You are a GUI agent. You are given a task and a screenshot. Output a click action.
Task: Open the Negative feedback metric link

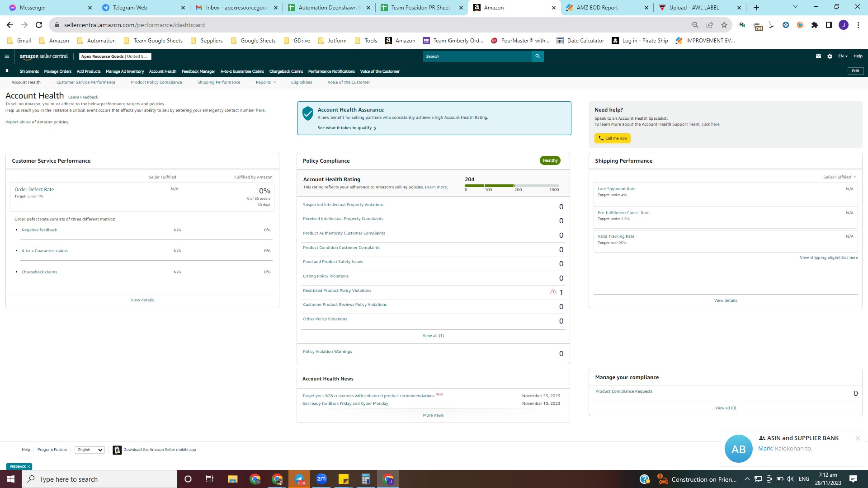point(39,230)
